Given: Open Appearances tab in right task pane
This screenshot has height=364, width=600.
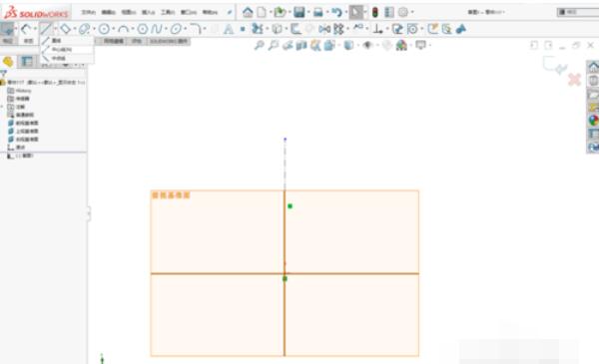Looking at the screenshot, I should pos(593,121).
